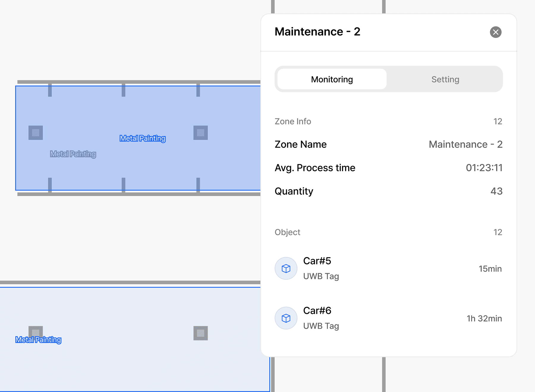Switch to the Monitoring tab

(x=332, y=79)
